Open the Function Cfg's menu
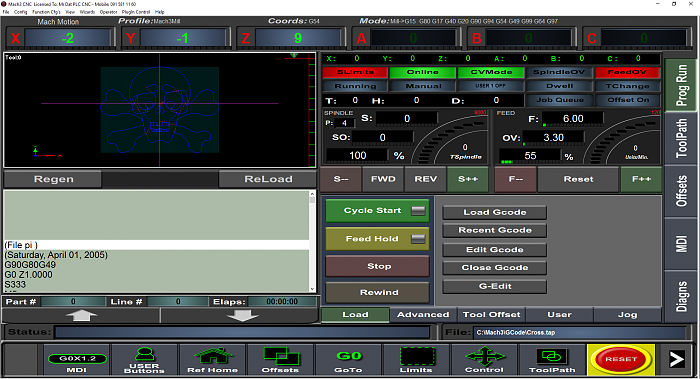Viewport: 700px width, 379px height. [46, 12]
